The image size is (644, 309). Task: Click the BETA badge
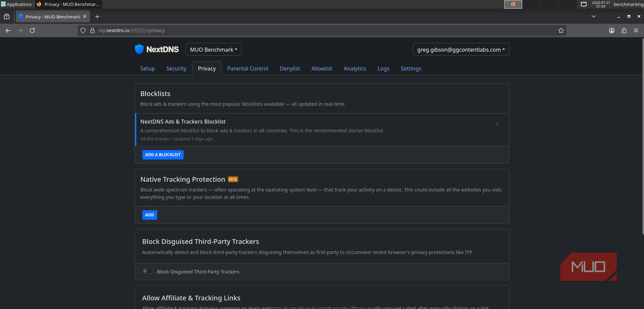point(233,179)
